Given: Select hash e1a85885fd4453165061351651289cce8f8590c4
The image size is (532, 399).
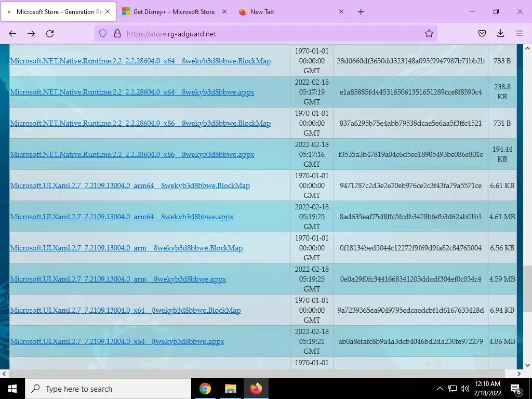Looking at the screenshot, I should click(410, 92).
